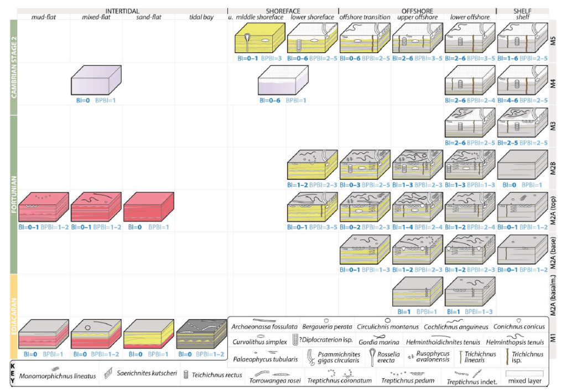Click the SHOREFACE header label
Image resolution: width=566 pixels, height=392 pixels.
(x=283, y=10)
